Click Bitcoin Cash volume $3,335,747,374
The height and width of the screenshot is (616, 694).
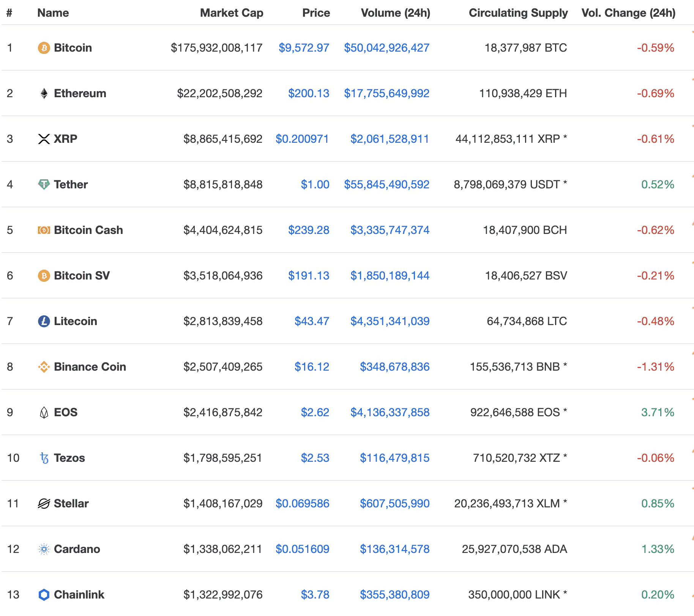(390, 230)
